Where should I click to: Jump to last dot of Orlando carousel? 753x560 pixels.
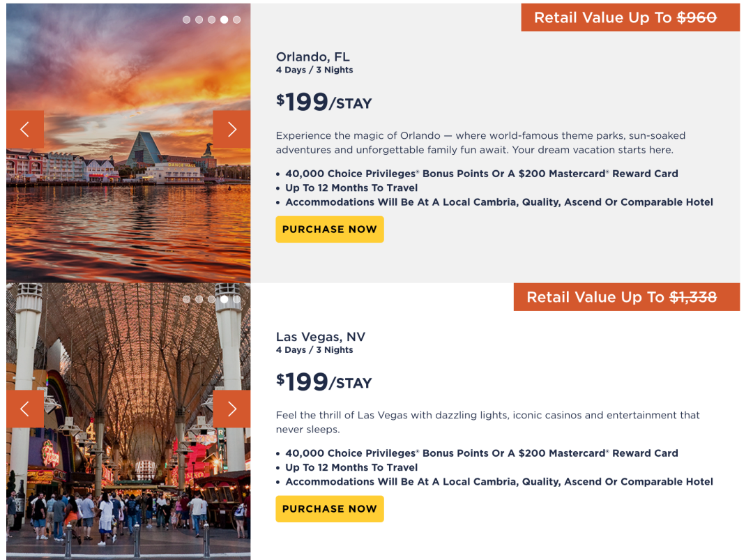pyautogui.click(x=237, y=20)
